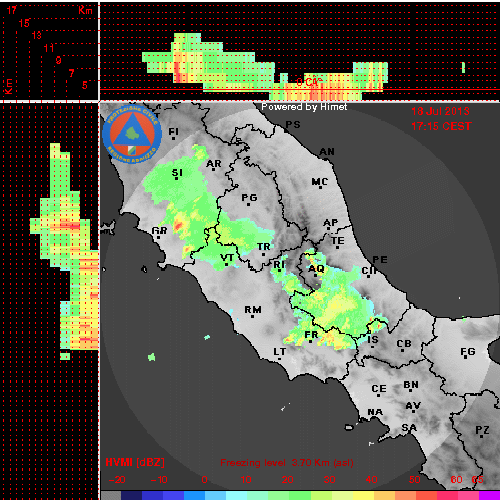Select the VT city label on map

(227, 257)
